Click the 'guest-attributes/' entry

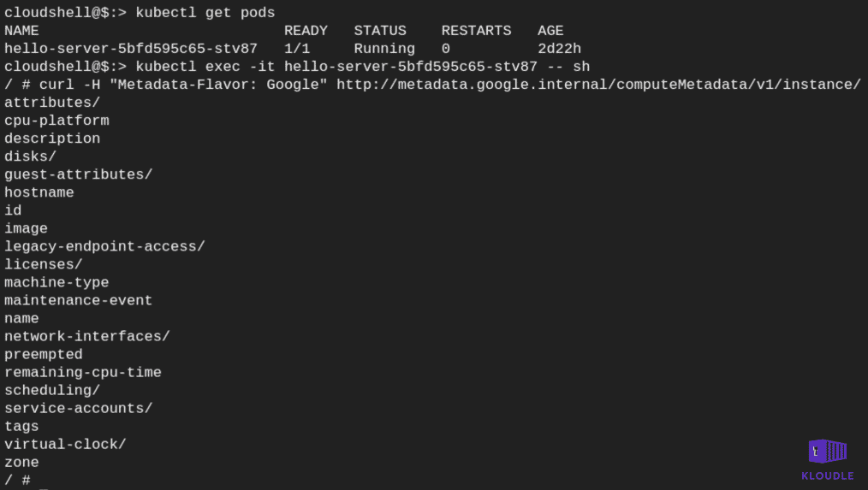click(78, 174)
